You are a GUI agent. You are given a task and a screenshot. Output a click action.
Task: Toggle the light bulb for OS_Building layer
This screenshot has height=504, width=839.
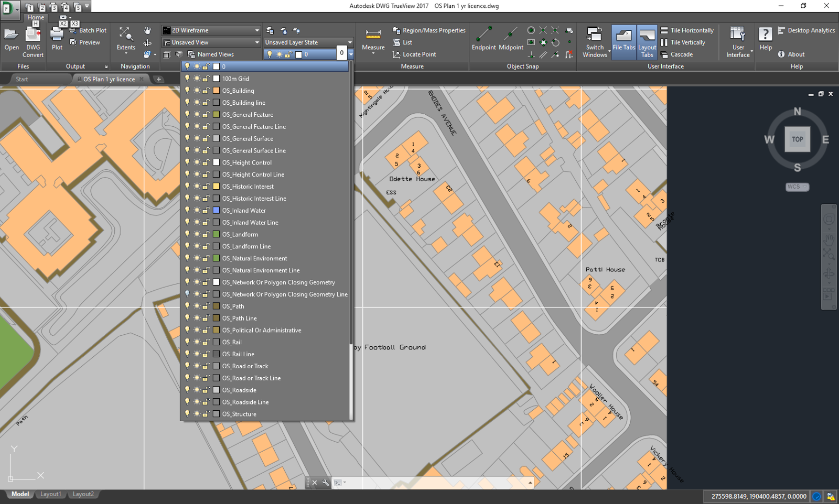click(x=187, y=90)
